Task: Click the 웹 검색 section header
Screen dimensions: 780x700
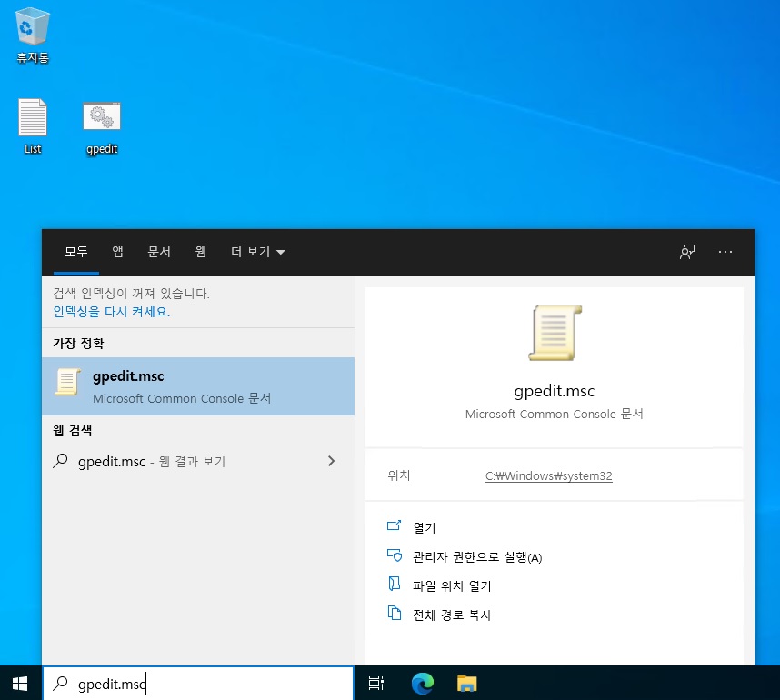Action: [x=73, y=431]
